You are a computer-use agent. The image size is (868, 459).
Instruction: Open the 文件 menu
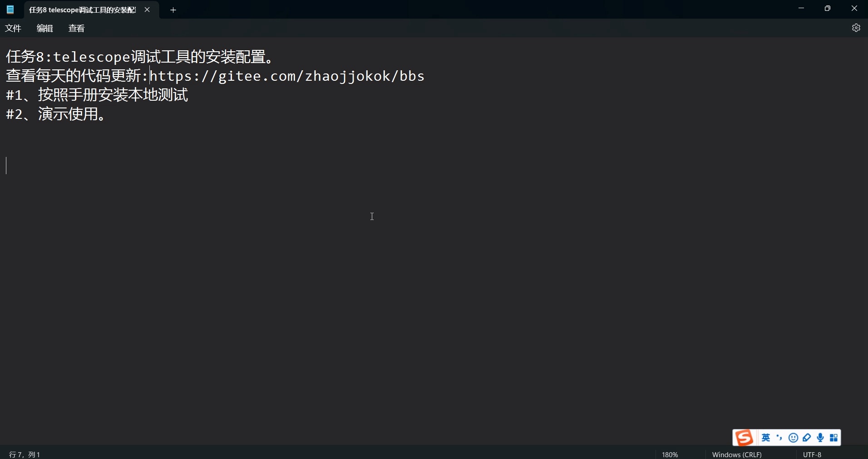13,28
